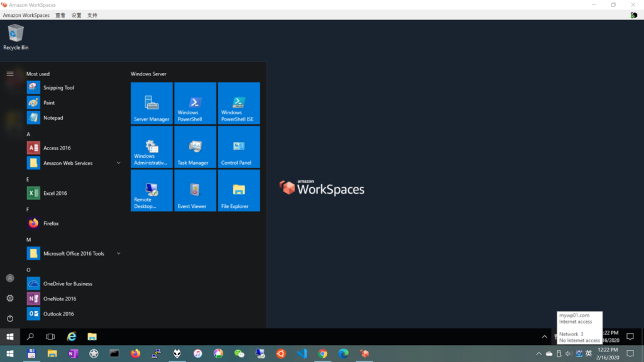Click the Power icon in the Start menu
This screenshot has height=362, width=644.
coord(10,319)
